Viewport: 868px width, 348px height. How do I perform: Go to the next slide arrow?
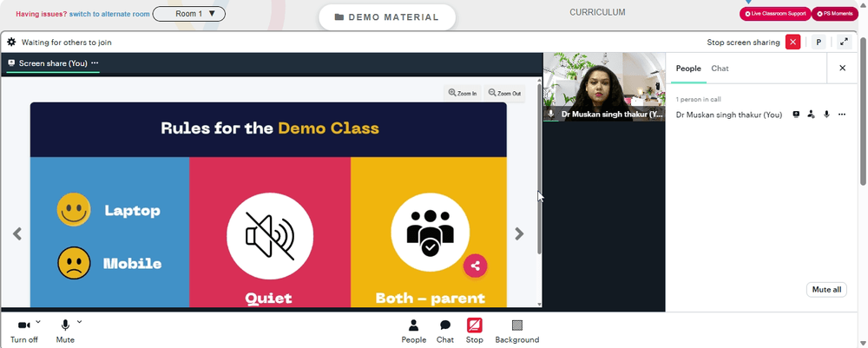click(519, 233)
